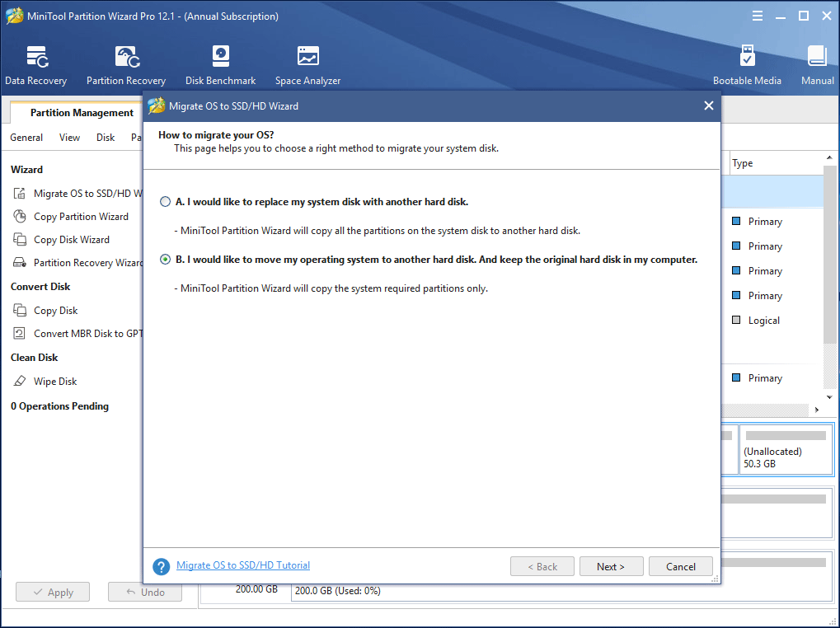Open the Bootable Media builder
The height and width of the screenshot is (628, 840).
[747, 65]
